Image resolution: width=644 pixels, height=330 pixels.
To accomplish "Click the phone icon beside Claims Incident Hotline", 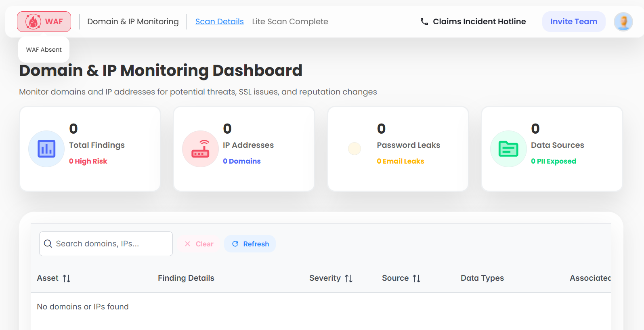I will [424, 21].
